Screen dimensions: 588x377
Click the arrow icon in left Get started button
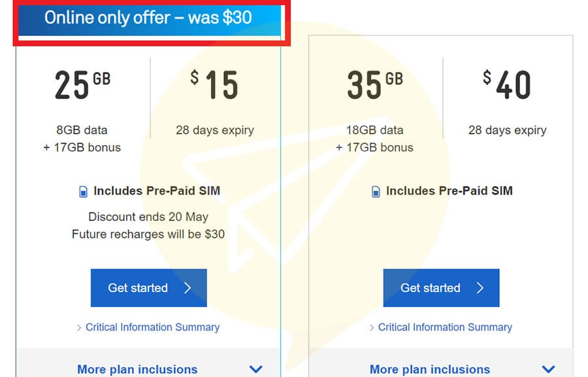(188, 287)
